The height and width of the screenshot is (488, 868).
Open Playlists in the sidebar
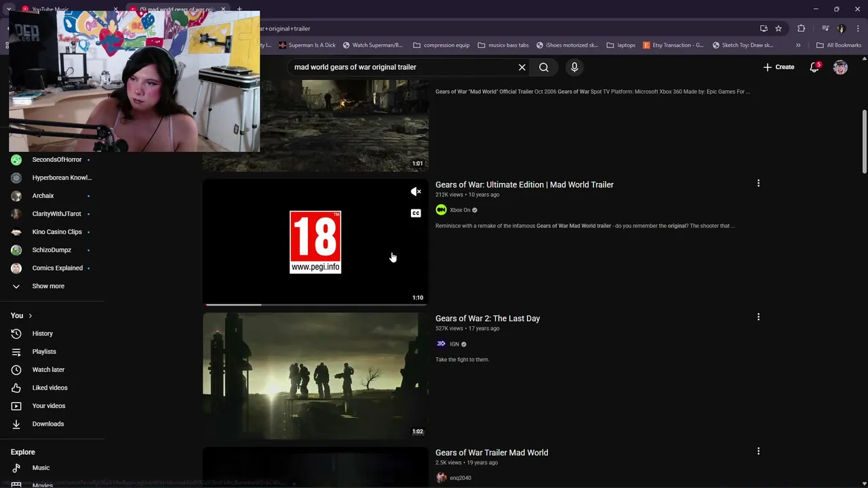[x=44, y=352]
